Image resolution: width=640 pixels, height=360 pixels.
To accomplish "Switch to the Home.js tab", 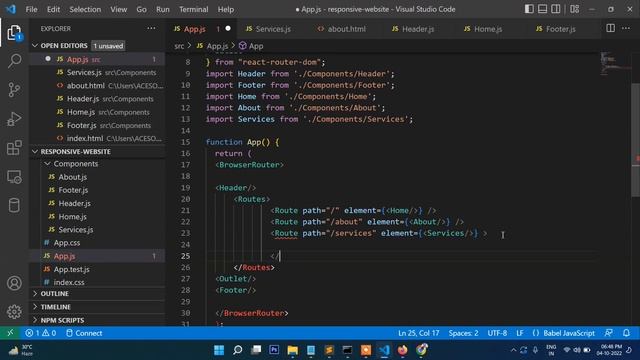I will (x=488, y=29).
